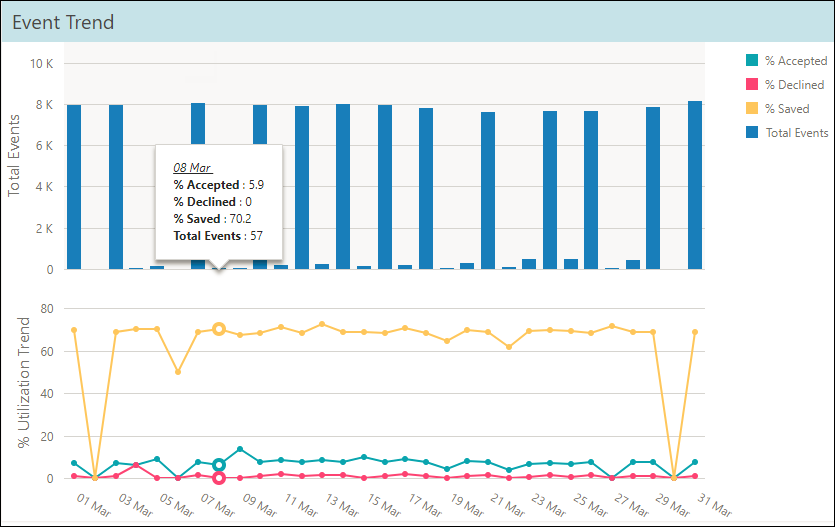The width and height of the screenshot is (835, 527).
Task: Select the % Saved dip point at 06 Mar
Action: [178, 372]
